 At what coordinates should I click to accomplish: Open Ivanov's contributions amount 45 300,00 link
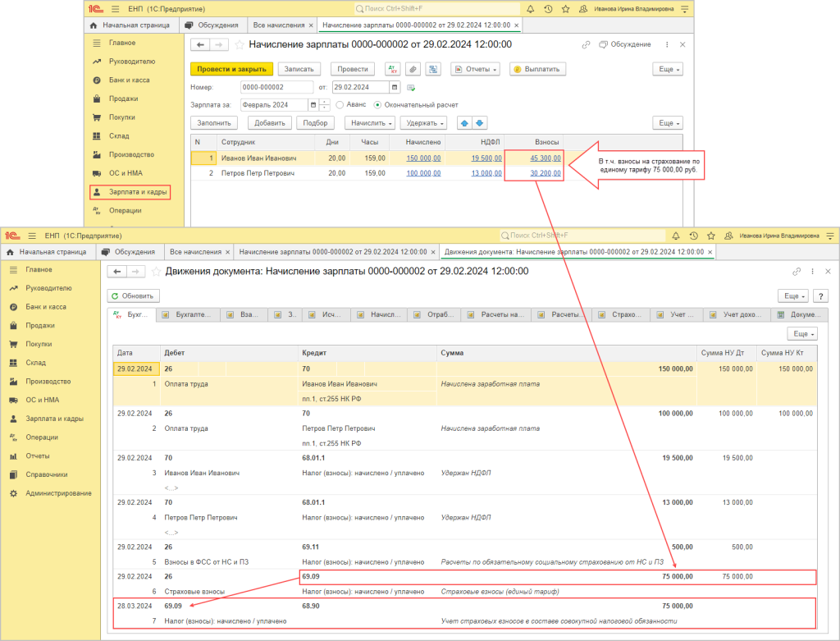coord(546,158)
